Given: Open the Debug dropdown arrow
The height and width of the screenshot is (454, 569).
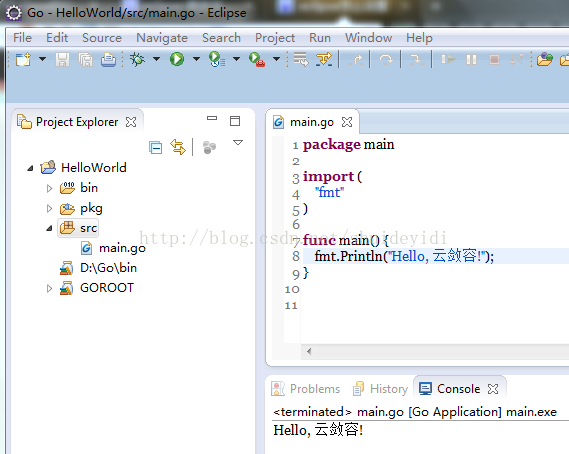Looking at the screenshot, I should pos(156,59).
